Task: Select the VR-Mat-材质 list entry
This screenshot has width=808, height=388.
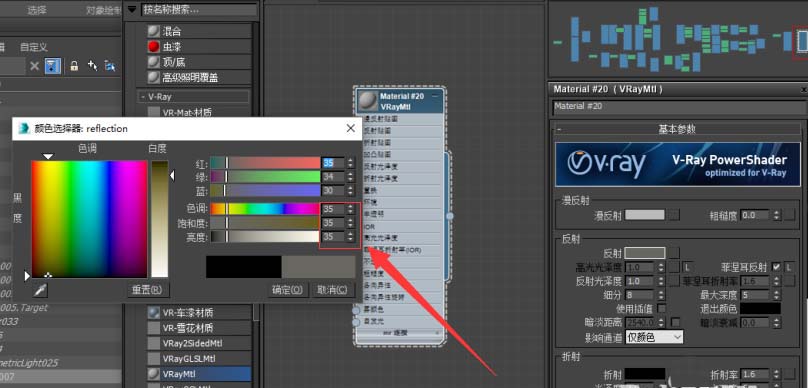Action: point(199,112)
